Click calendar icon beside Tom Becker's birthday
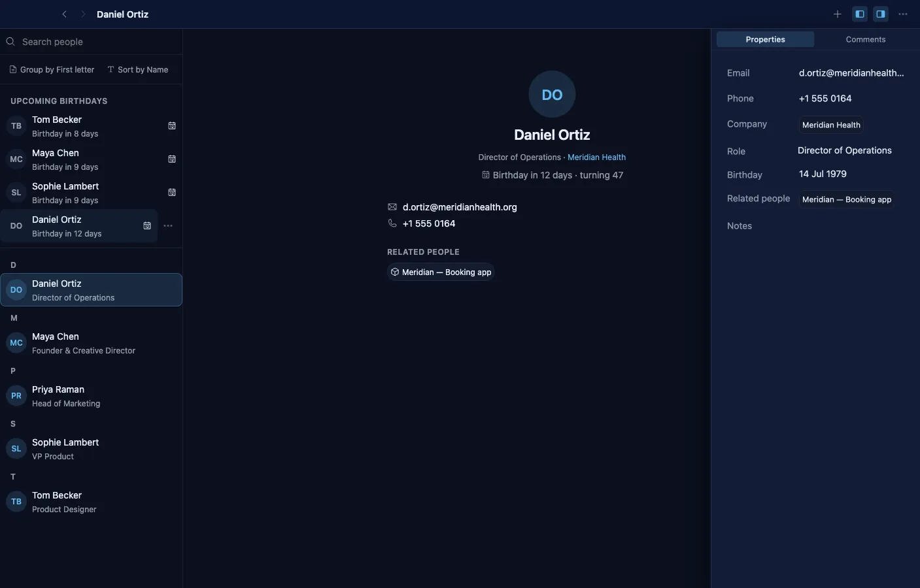Image resolution: width=920 pixels, height=588 pixels. coord(172,125)
